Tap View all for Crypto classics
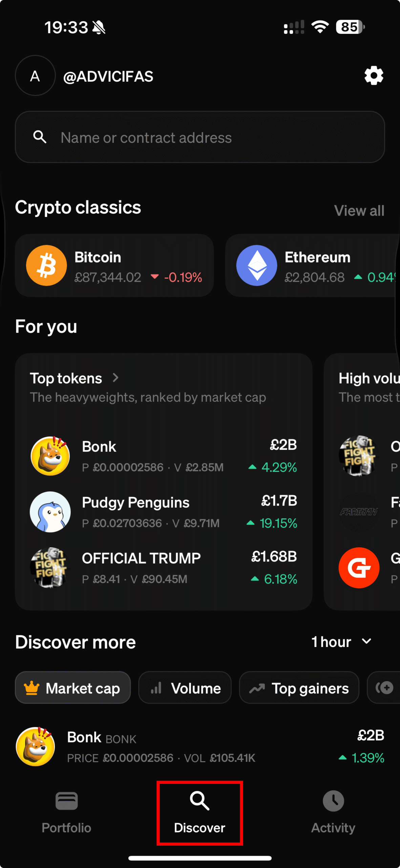The image size is (400, 868). pos(359,211)
